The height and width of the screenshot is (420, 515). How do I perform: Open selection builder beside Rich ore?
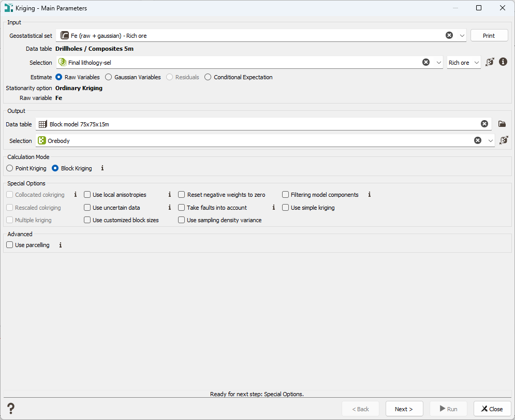tap(490, 62)
